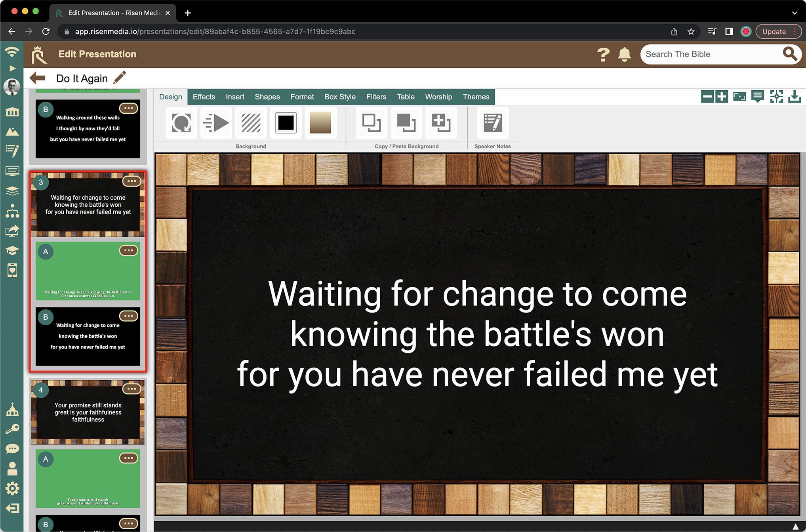Image resolution: width=806 pixels, height=532 pixels.
Task: Click the wifi status icon in sidebar
Action: [12, 51]
